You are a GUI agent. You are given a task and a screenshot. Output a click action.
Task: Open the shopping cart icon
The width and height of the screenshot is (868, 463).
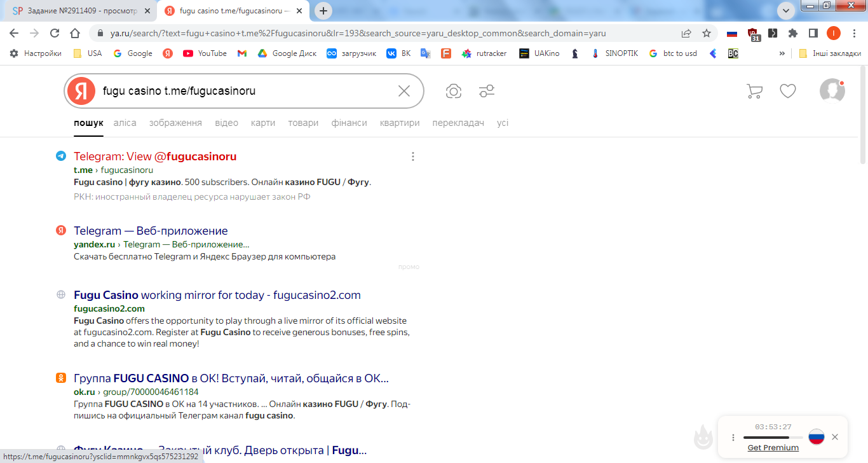(754, 91)
